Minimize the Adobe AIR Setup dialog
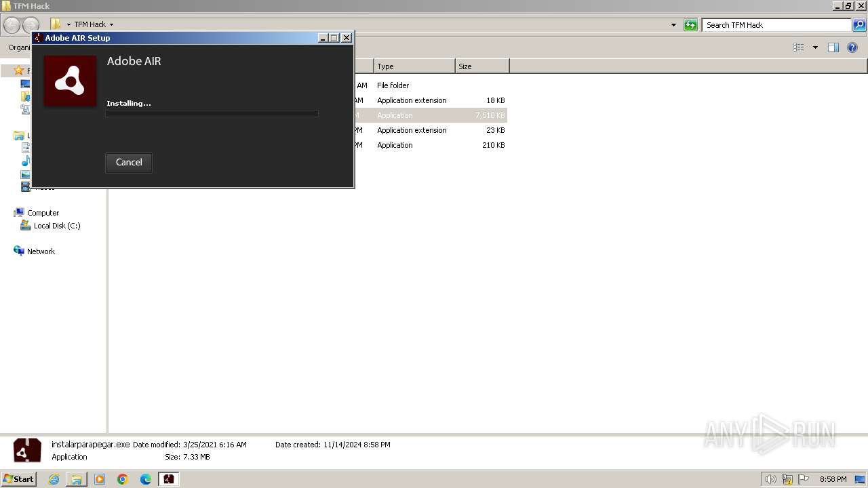This screenshot has height=488, width=868. point(323,38)
